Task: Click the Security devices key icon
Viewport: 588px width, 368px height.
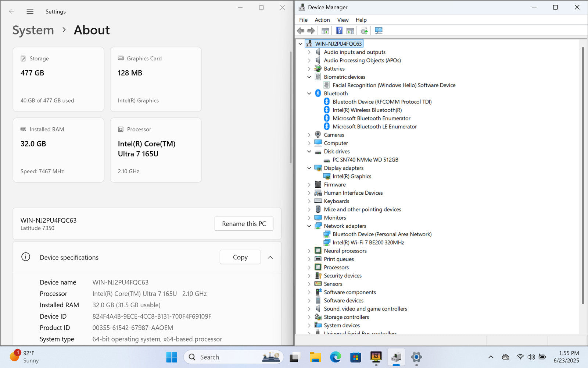Action: pyautogui.click(x=318, y=276)
